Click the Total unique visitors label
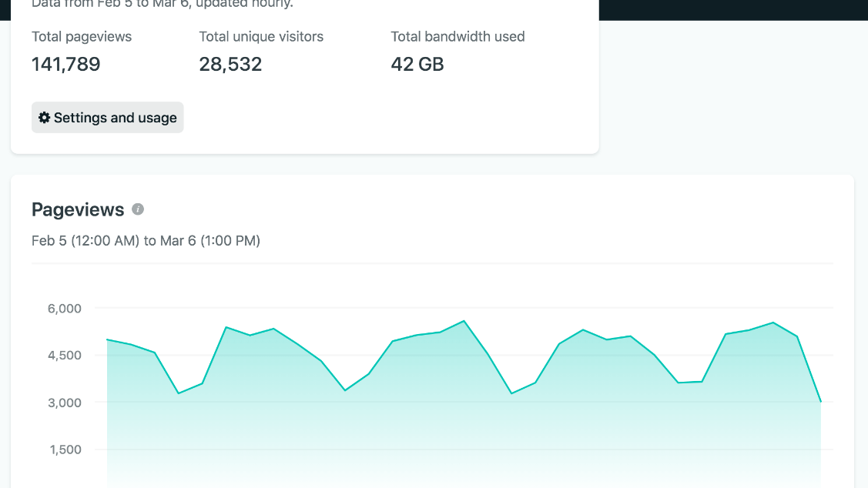This screenshot has height=488, width=868. click(261, 36)
